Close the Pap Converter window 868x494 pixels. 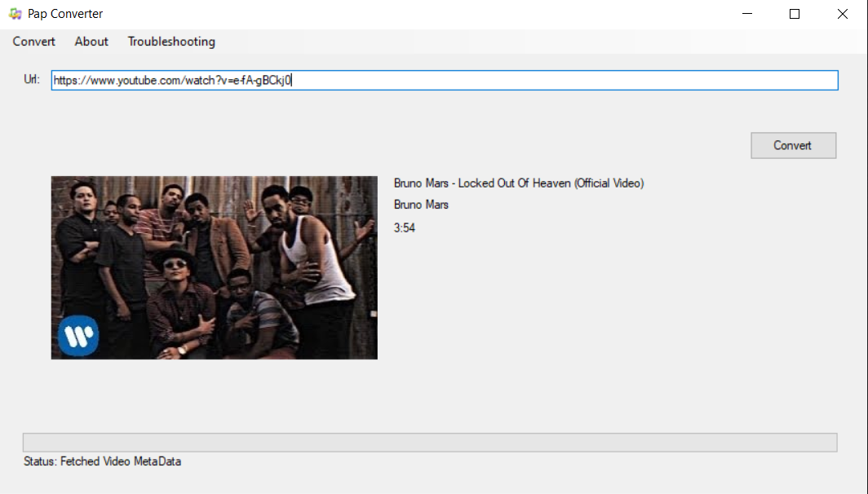click(x=843, y=14)
